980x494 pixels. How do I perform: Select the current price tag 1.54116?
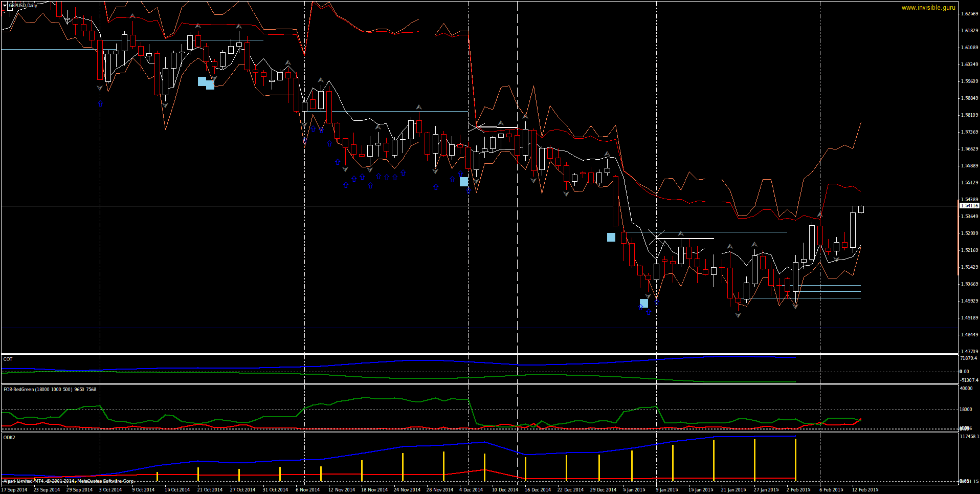pos(969,206)
